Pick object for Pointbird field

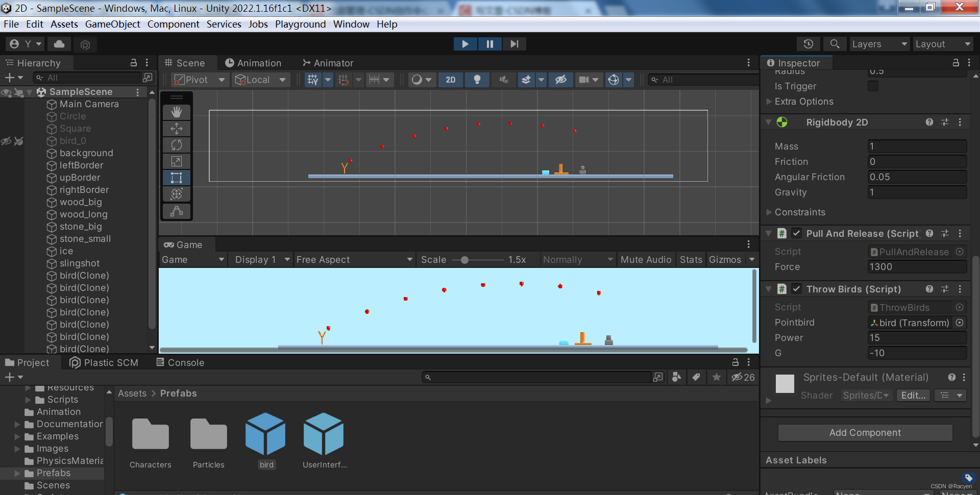(960, 323)
